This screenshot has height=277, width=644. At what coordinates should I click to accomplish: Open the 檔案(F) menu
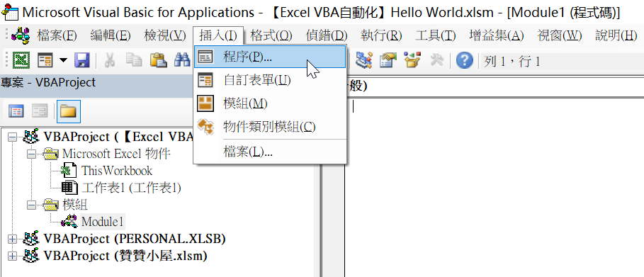pyautogui.click(x=57, y=35)
